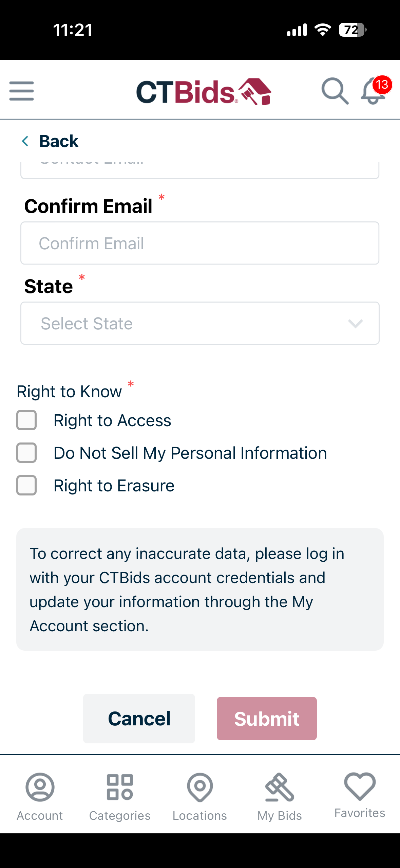400x868 pixels.
Task: Submit the privacy request form
Action: coord(267,719)
